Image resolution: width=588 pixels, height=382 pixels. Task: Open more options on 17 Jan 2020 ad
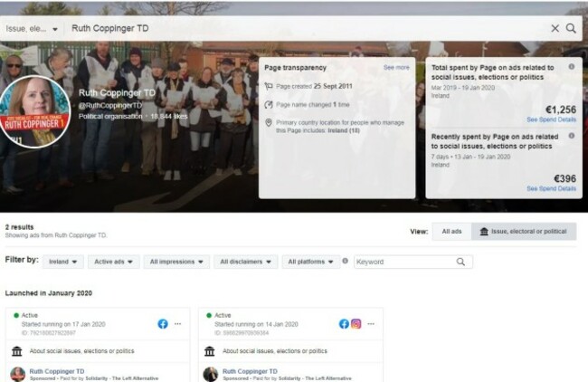[177, 324]
